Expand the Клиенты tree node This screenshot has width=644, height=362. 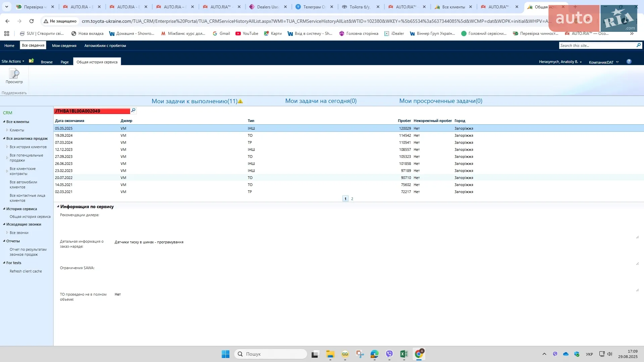[x=7, y=130]
